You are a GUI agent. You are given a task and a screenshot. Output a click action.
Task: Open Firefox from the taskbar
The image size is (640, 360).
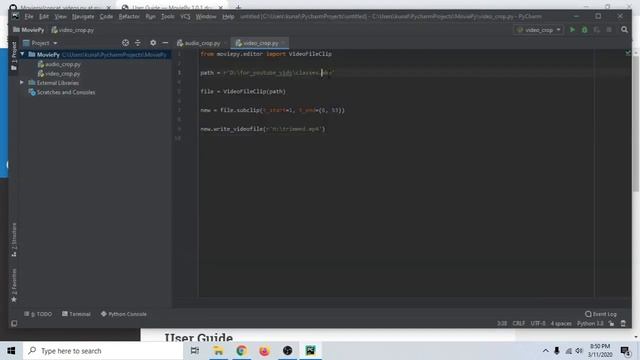coord(264,351)
